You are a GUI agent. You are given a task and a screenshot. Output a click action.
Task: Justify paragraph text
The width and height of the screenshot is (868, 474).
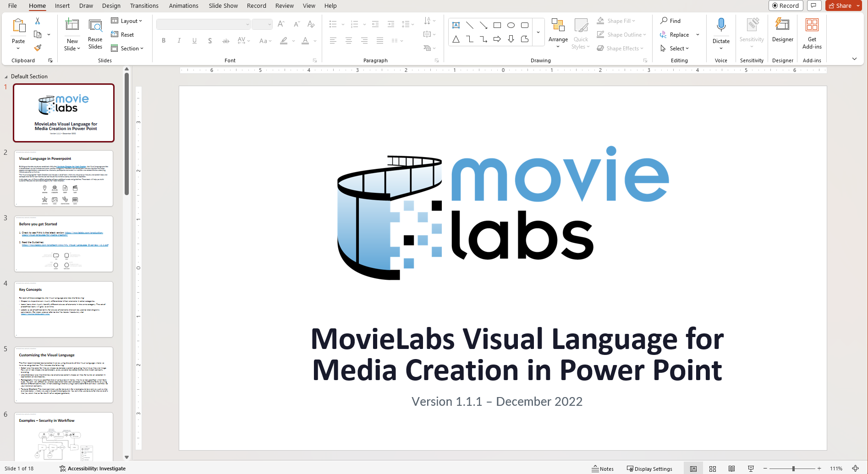tap(380, 41)
